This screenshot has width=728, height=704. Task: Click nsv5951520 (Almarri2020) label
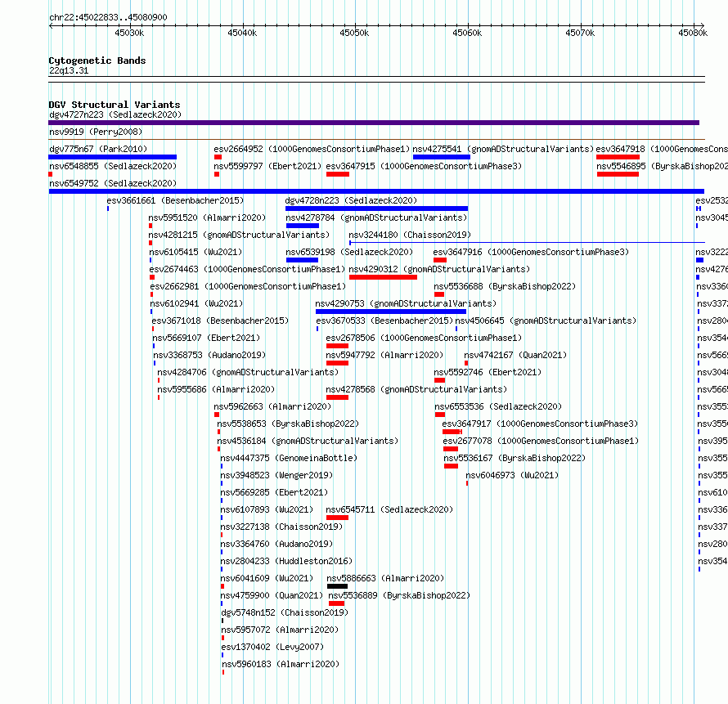pos(207,217)
